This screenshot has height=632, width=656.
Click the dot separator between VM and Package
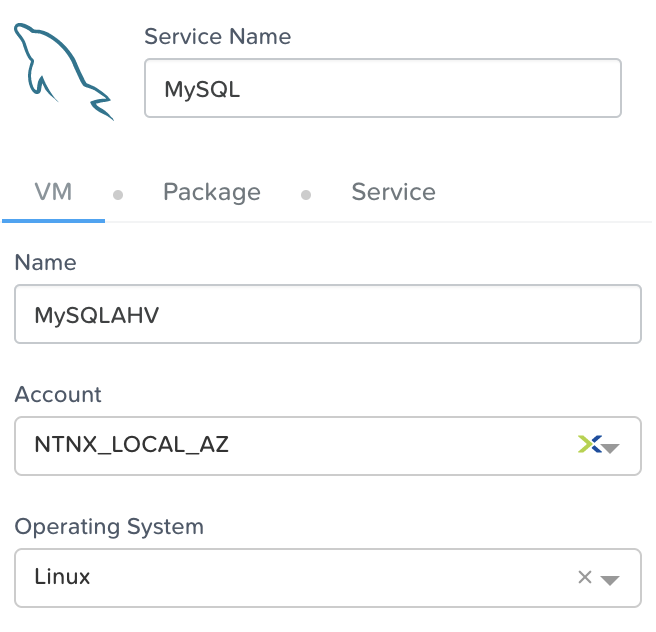click(118, 194)
